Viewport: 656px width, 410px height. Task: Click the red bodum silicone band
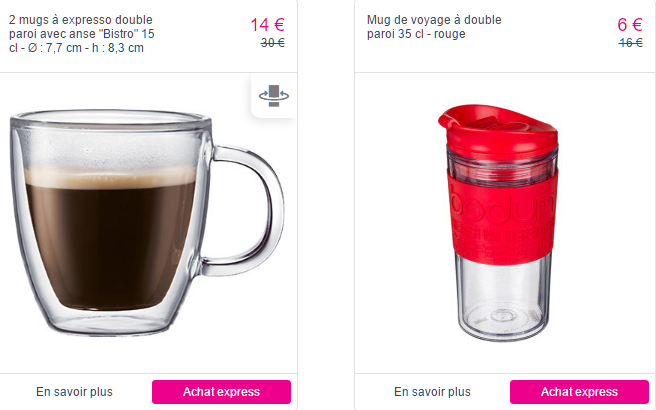pyautogui.click(x=502, y=218)
